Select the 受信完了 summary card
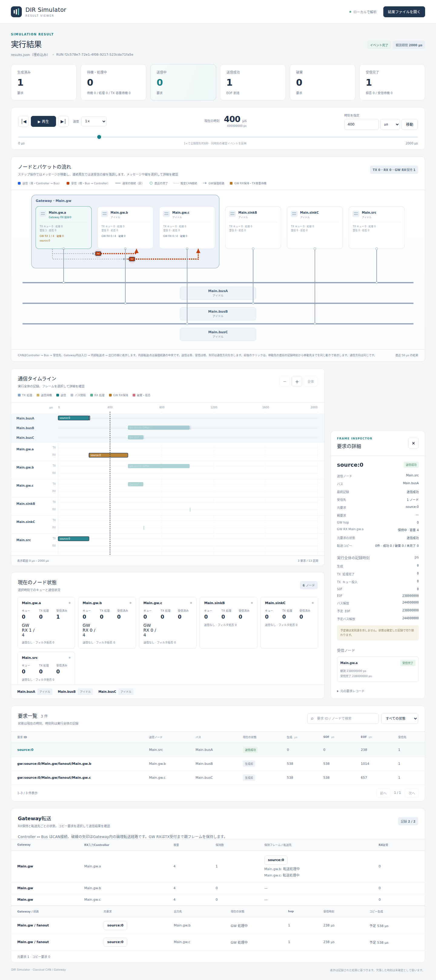This screenshot has height=980, width=436. (x=392, y=82)
